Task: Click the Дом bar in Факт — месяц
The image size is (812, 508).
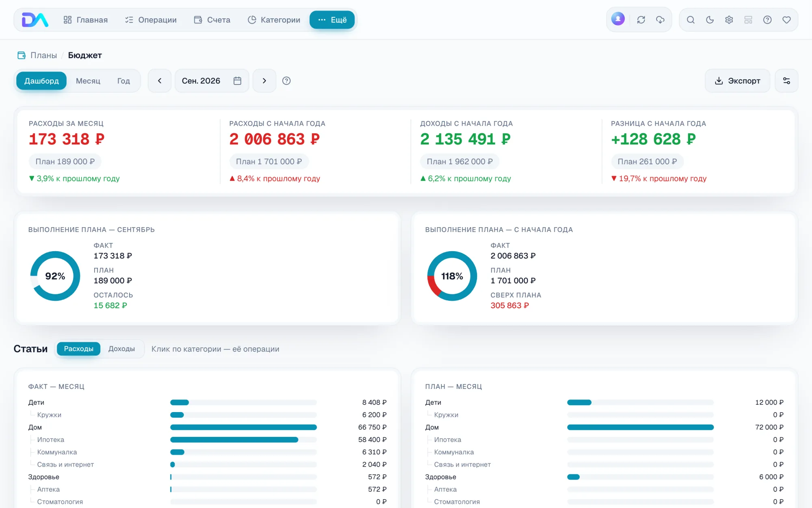Action: (243, 427)
